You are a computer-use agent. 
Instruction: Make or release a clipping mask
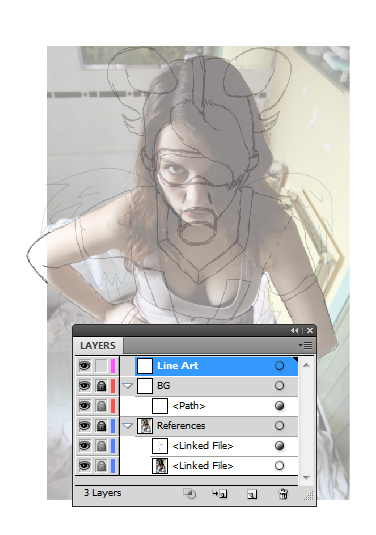pyautogui.click(x=189, y=494)
